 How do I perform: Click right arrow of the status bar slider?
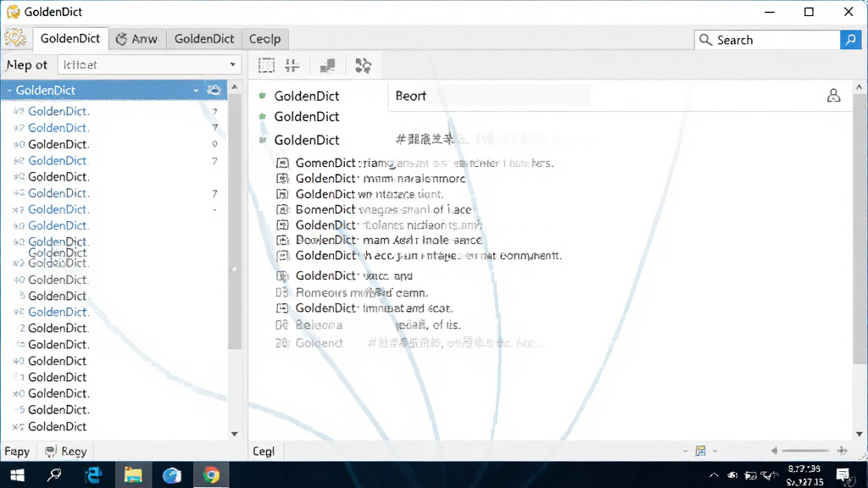[842, 451]
